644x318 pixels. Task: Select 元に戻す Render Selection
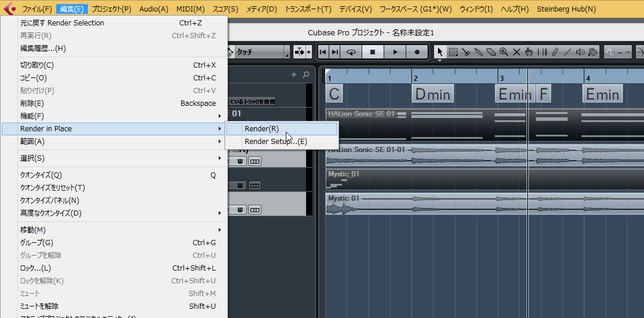point(115,23)
